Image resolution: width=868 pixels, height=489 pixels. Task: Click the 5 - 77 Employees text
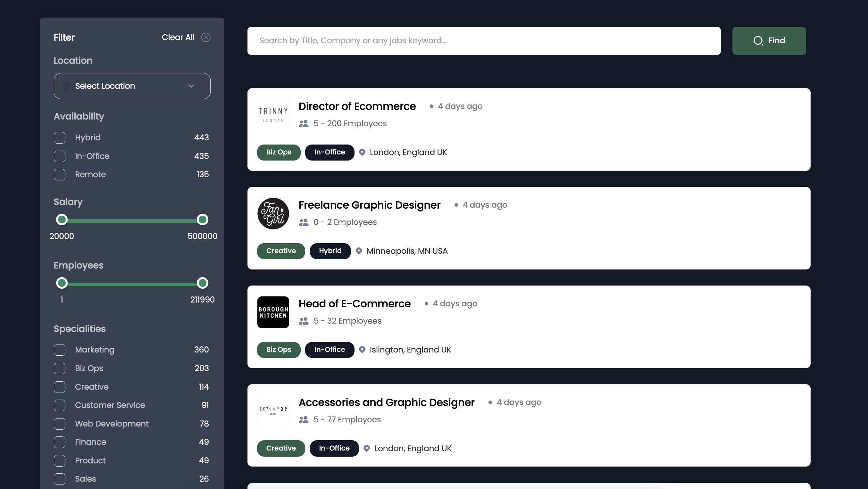click(347, 420)
